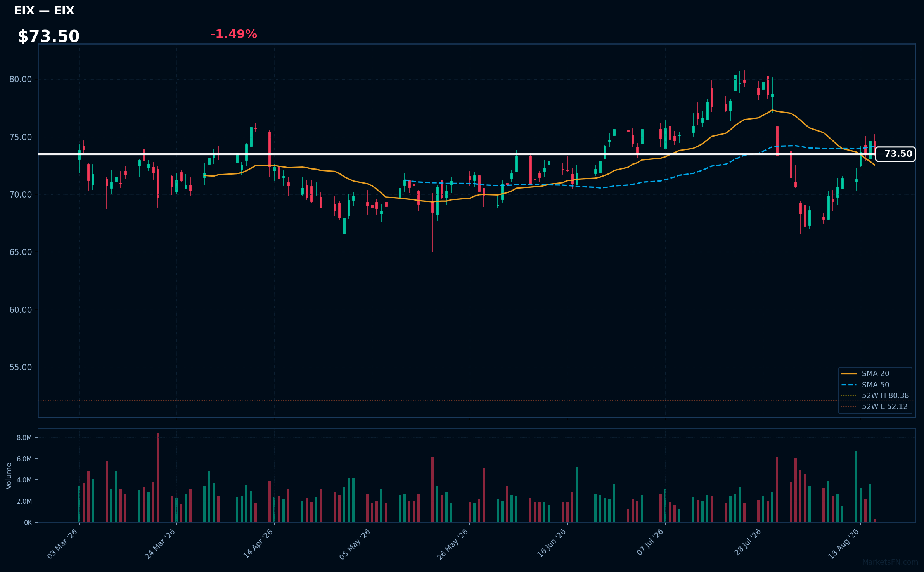924x572 pixels.
Task: Click the Volume axis title
Action: click(9, 476)
